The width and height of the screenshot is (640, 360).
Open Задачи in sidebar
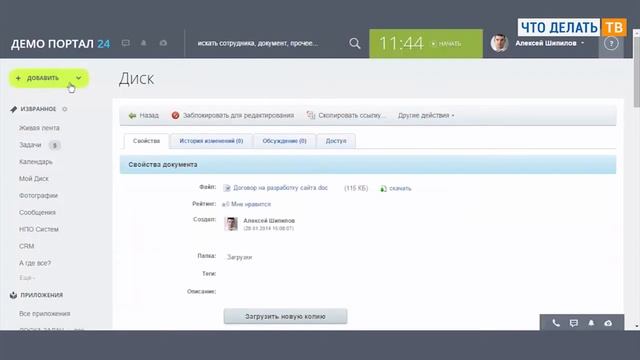[x=30, y=145]
